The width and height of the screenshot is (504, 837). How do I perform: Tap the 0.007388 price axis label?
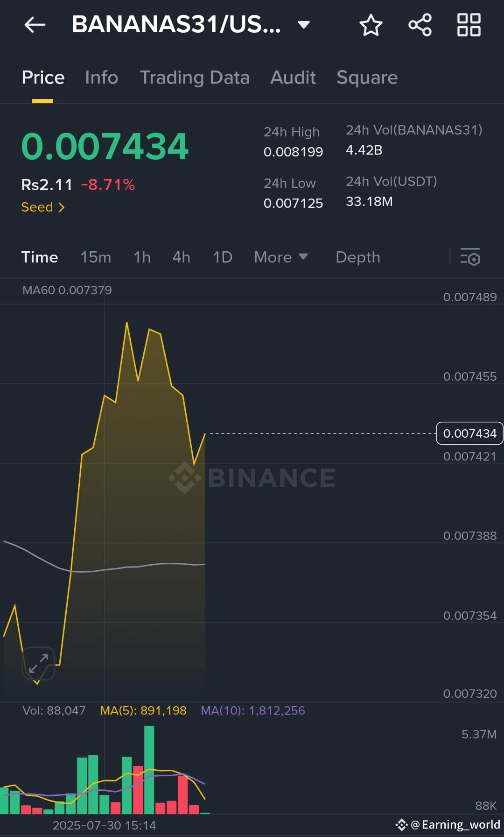pyautogui.click(x=470, y=536)
